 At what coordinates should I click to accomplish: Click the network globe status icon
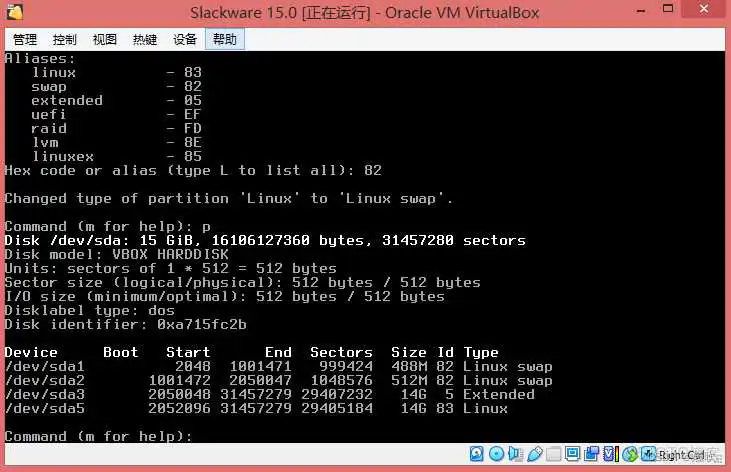(x=630, y=453)
